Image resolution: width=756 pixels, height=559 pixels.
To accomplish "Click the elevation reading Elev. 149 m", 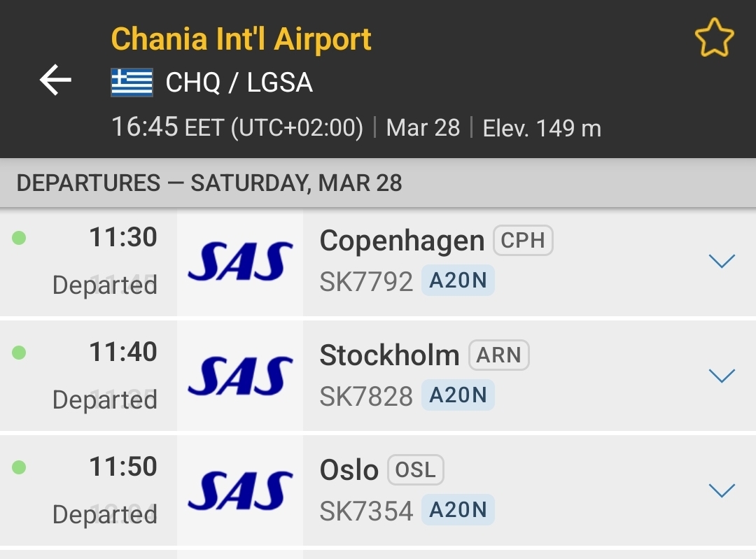I will coord(542,127).
